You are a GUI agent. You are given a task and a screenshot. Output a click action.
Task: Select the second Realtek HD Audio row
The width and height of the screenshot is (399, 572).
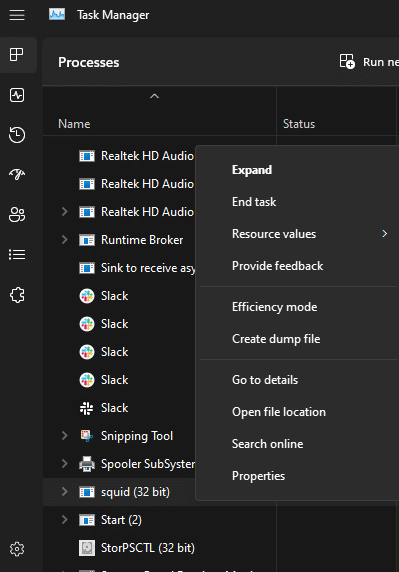coord(147,184)
